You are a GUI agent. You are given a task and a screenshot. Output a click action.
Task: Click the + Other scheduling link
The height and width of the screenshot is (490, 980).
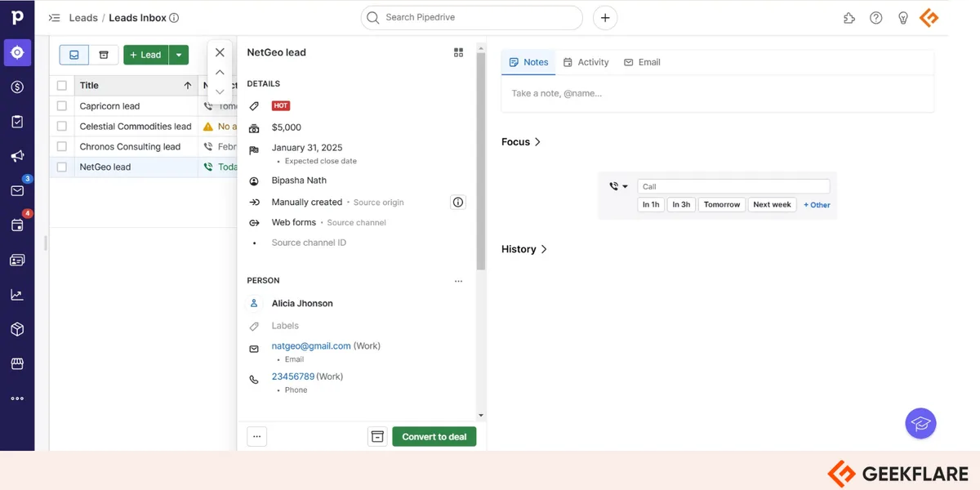click(817, 205)
